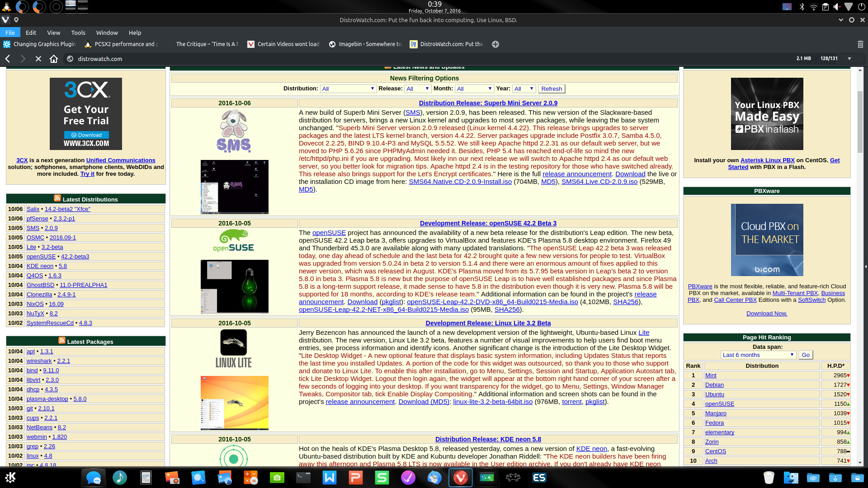
Task: Open the Year filter dropdown
Action: (x=524, y=89)
